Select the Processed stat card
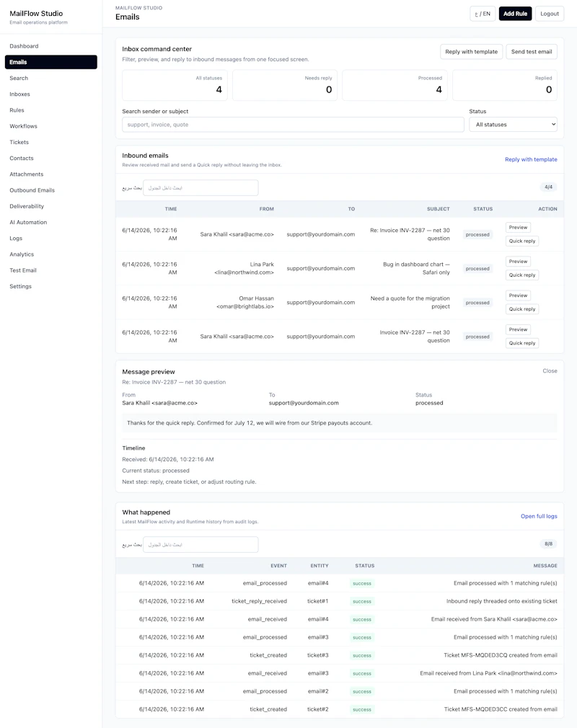Screen dimensions: 577x728 [x=395, y=85]
